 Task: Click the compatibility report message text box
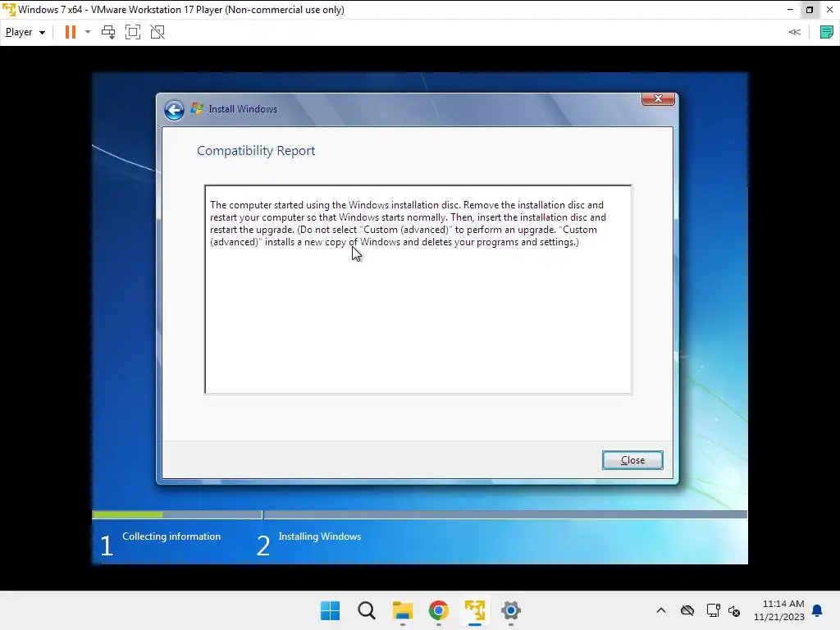[x=418, y=290]
